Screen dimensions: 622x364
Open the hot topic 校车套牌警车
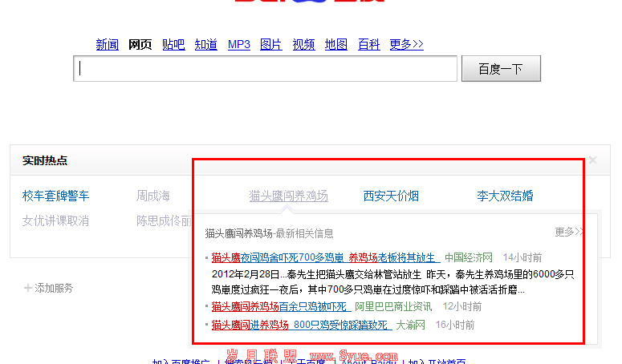(x=55, y=196)
